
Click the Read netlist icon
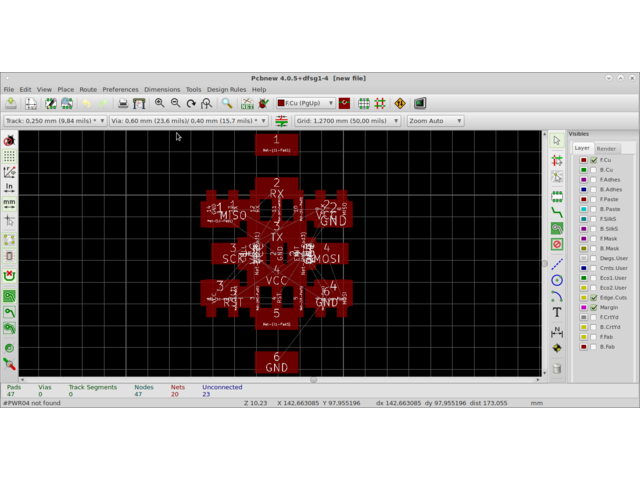coord(247,104)
